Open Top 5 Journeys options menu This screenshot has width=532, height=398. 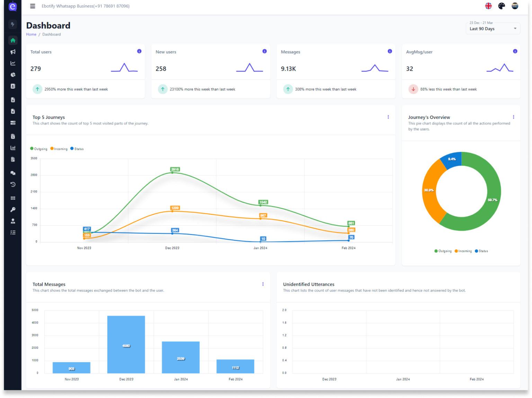[388, 117]
